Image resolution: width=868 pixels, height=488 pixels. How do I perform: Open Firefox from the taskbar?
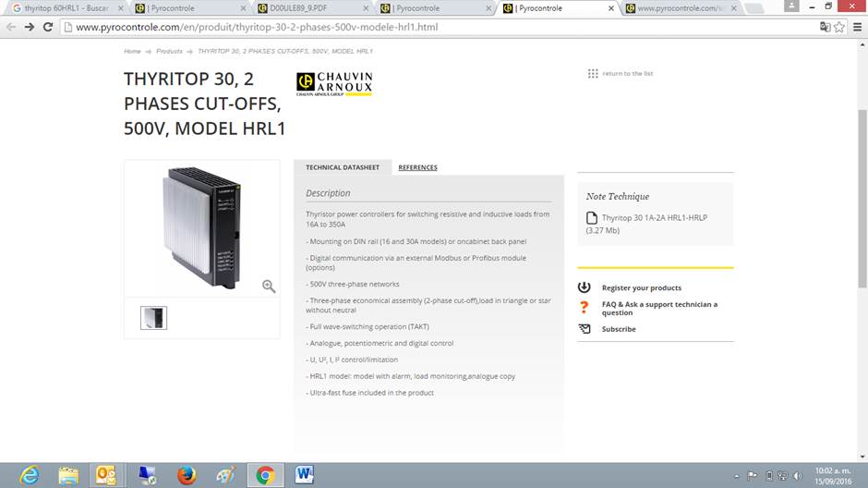click(x=187, y=475)
